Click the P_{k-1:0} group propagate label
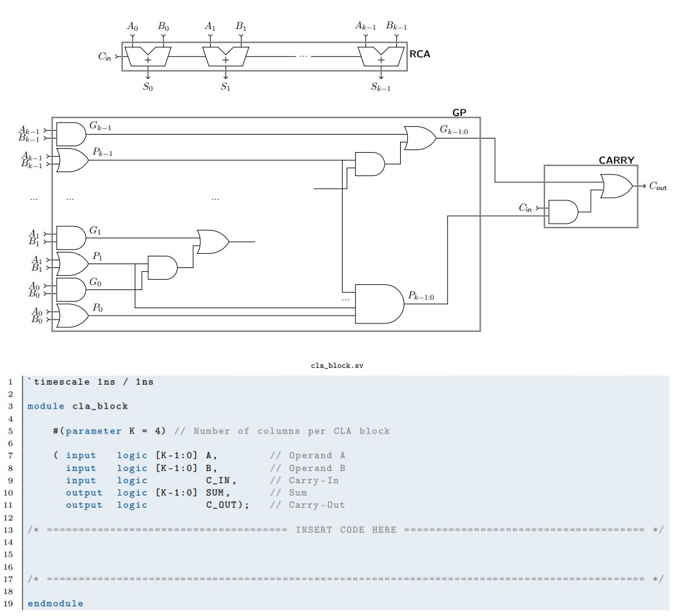The width and height of the screenshot is (681, 616). tap(421, 296)
